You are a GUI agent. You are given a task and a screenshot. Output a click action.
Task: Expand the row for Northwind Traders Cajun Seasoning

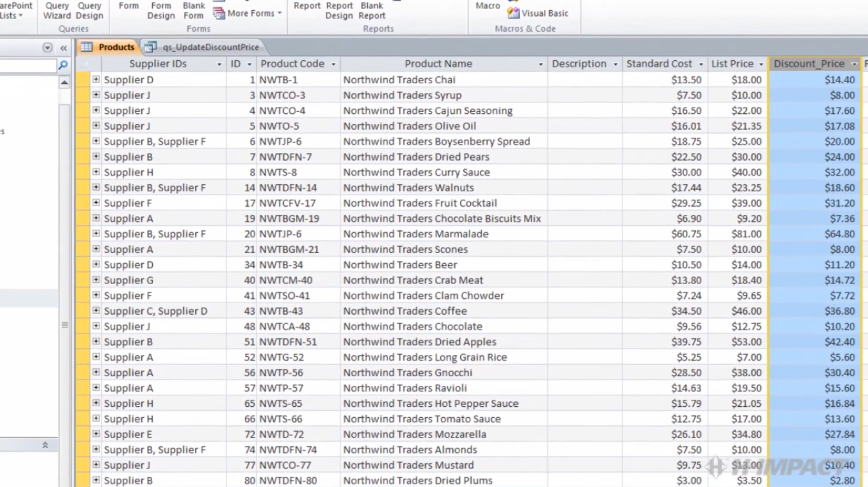coord(95,110)
